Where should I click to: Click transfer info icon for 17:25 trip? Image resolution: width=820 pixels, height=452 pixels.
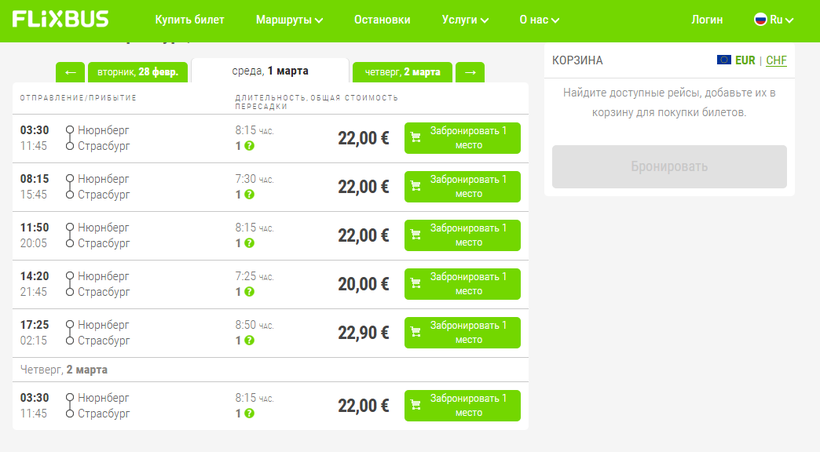point(249,341)
